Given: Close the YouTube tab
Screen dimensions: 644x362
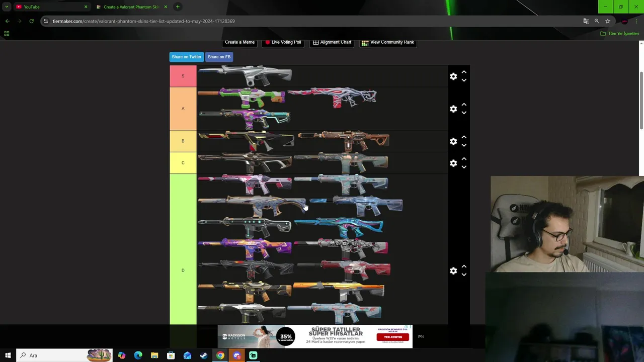Looking at the screenshot, I should pos(86,7).
